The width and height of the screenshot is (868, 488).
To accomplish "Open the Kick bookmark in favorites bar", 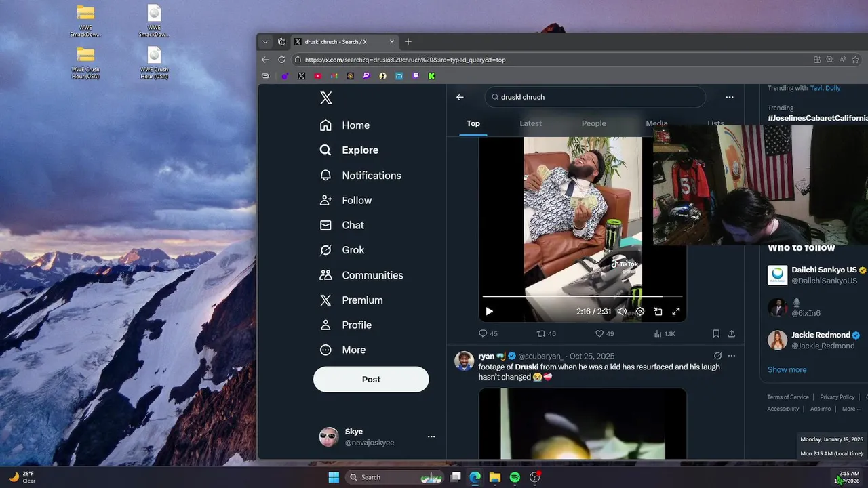I will pyautogui.click(x=431, y=76).
